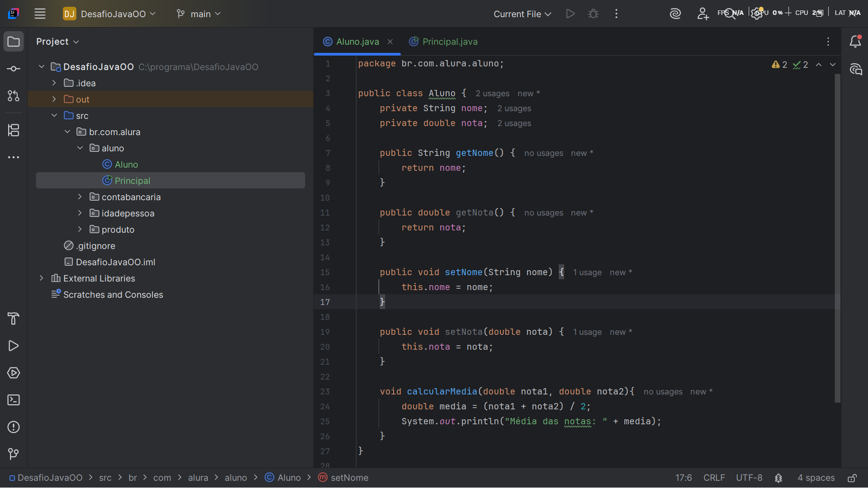The height and width of the screenshot is (488, 868).
Task: Open the Run tool window
Action: tap(14, 346)
